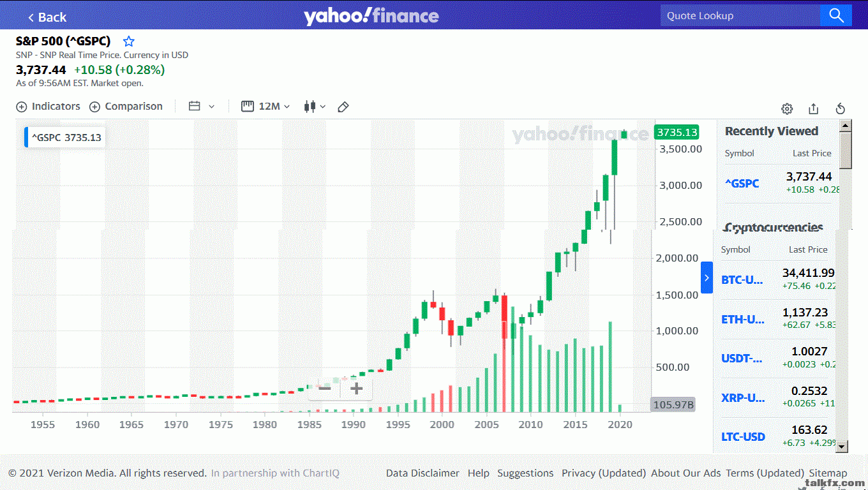Zoom in with the plus button
Viewport: 868px width, 490px height.
pos(356,389)
